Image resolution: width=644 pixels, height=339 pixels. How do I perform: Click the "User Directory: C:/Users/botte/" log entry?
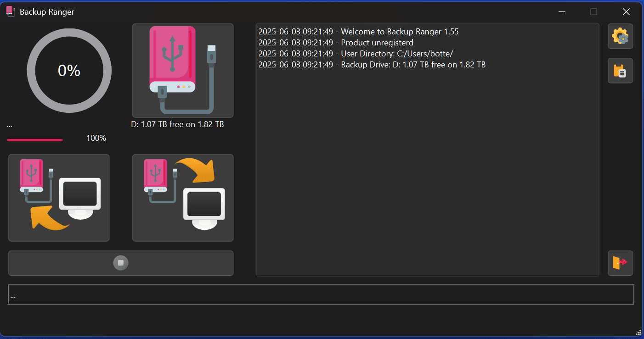(356, 54)
